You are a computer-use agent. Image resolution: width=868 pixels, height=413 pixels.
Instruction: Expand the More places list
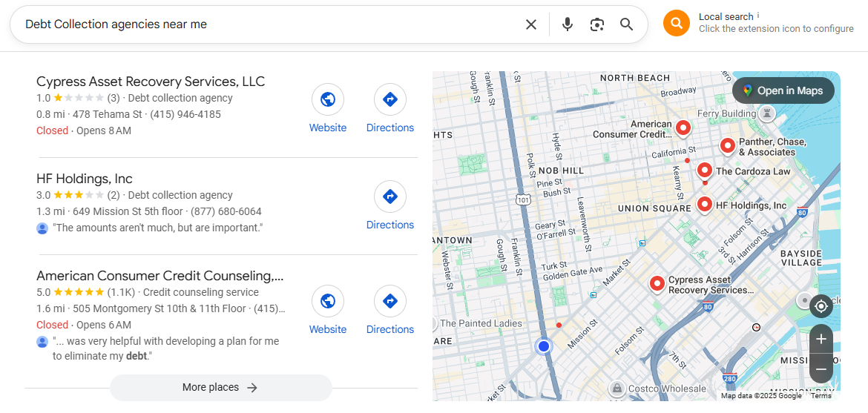click(220, 387)
